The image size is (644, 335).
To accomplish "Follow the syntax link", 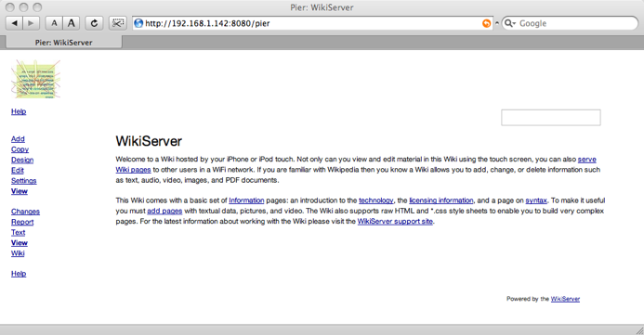I will click(536, 200).
